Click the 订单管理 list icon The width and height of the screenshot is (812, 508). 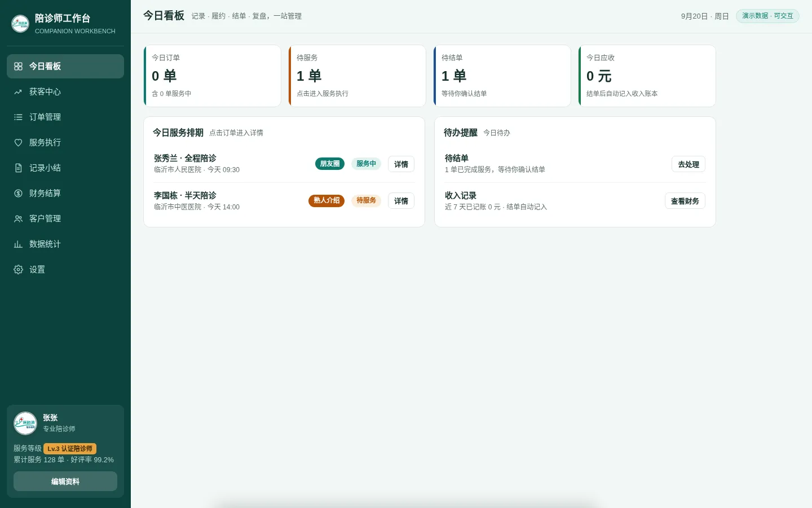pos(18,117)
